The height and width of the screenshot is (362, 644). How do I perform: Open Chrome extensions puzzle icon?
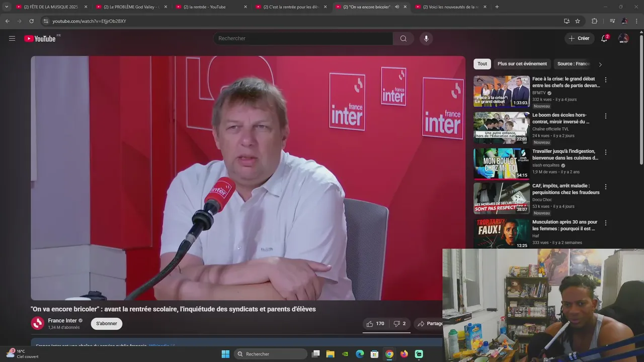(x=594, y=21)
